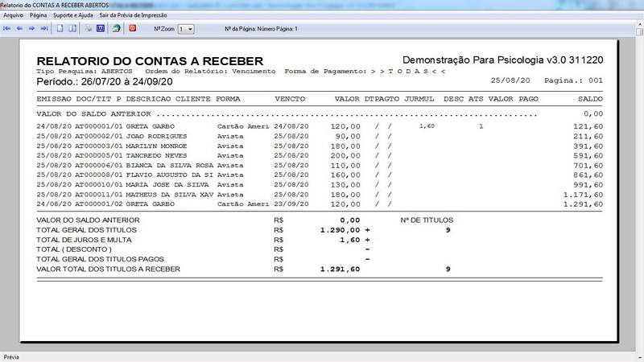Select the row AT000011/01 MATHEUS DA SILVA
The width and height of the screenshot is (644, 362).
(320, 195)
